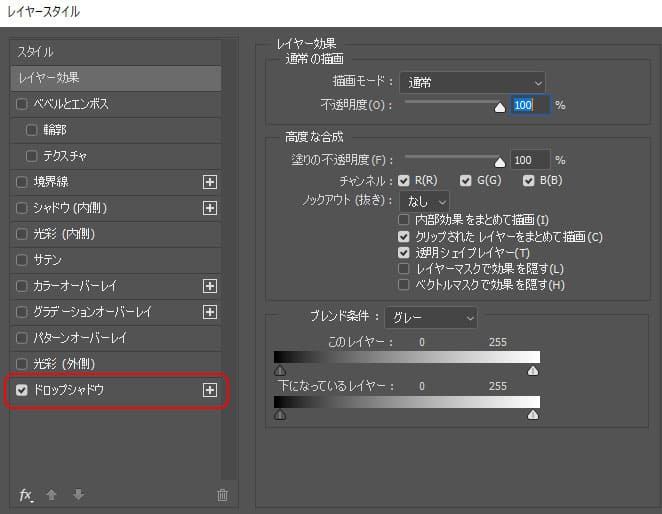Image resolution: width=662 pixels, height=514 pixels.
Task: Enable the 光彩 (外側) checkbox
Action: click(x=22, y=364)
